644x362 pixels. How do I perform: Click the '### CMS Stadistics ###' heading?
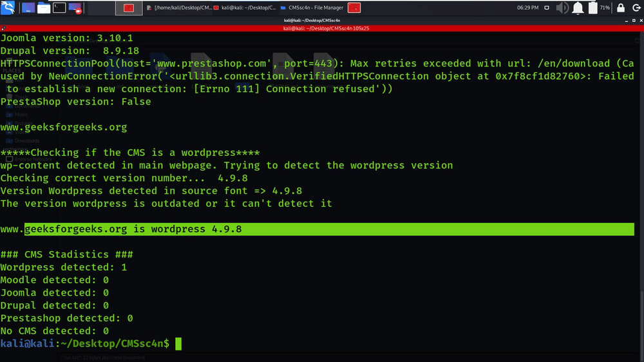coord(66,255)
